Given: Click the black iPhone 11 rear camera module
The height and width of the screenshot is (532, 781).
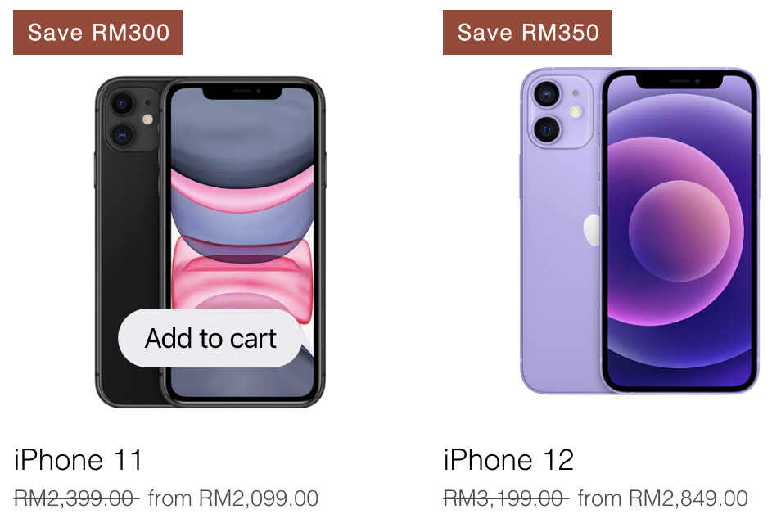Looking at the screenshot, I should click(132, 119).
